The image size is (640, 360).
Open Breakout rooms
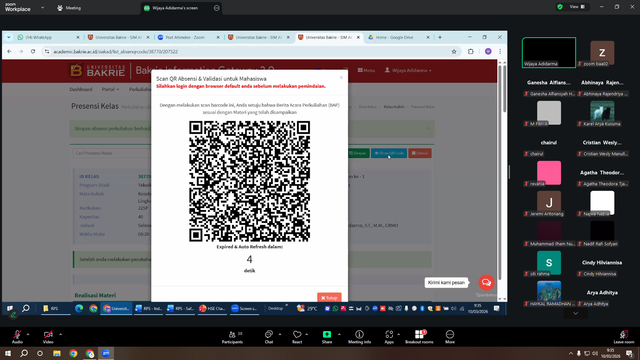419,337
